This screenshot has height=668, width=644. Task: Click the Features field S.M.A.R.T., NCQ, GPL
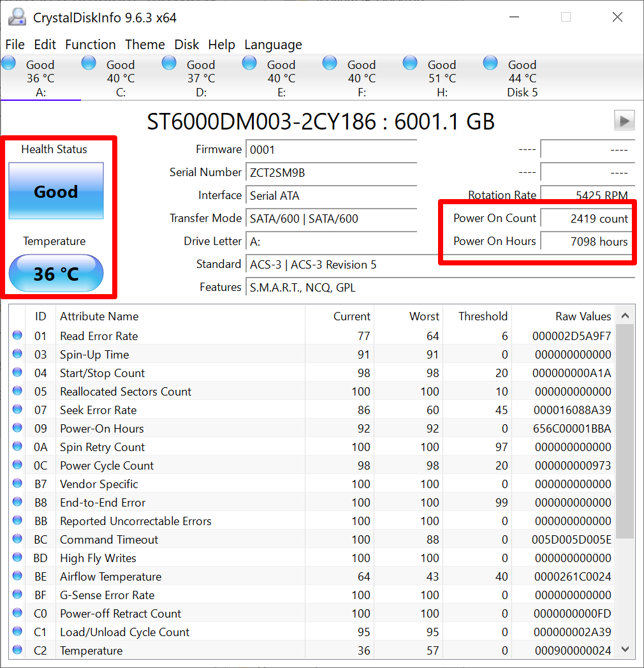pyautogui.click(x=440, y=288)
